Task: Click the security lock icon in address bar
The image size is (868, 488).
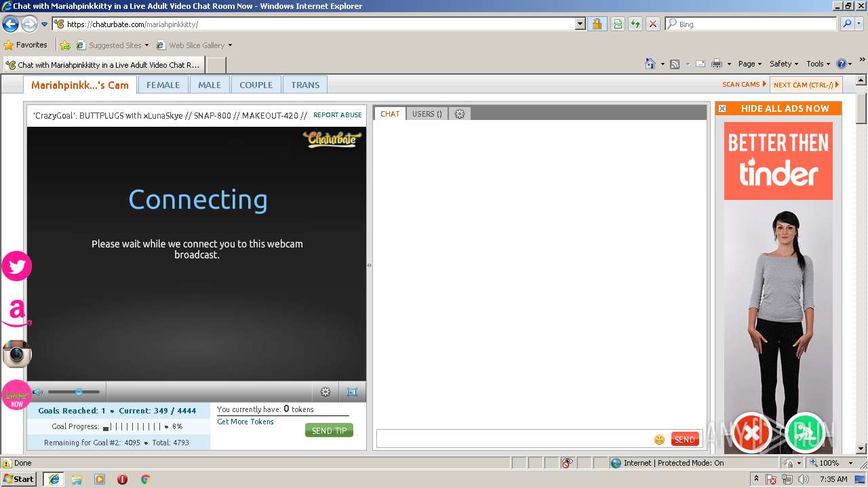Action: [x=597, y=24]
